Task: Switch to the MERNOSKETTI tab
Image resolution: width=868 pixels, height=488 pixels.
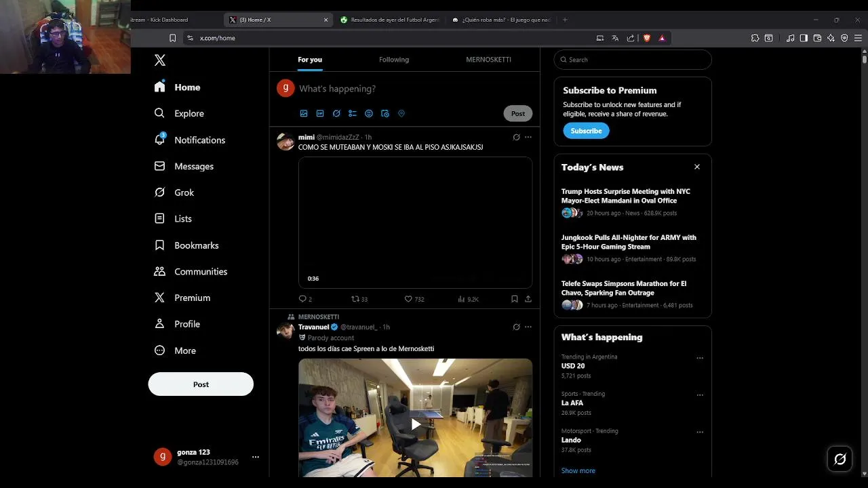Action: (x=488, y=60)
